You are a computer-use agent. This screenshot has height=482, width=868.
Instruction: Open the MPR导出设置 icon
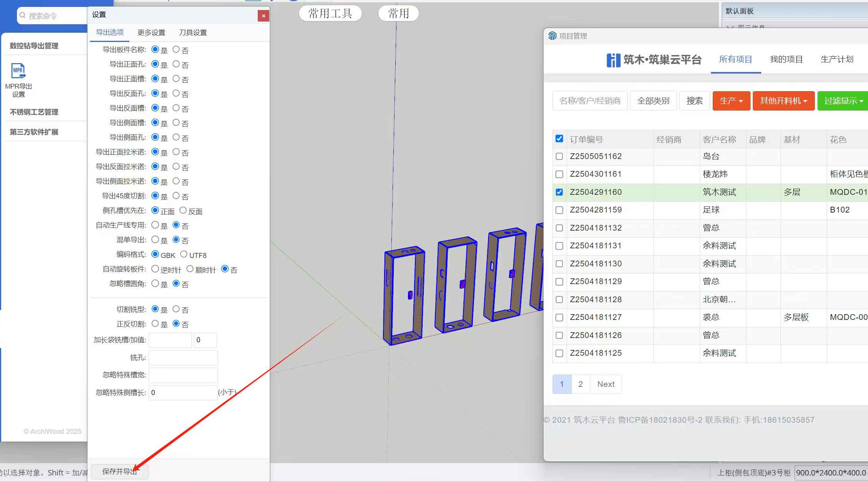[18, 71]
